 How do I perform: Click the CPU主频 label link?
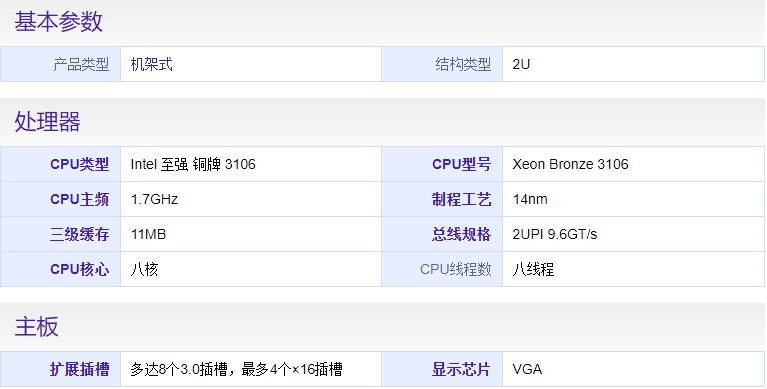point(80,199)
